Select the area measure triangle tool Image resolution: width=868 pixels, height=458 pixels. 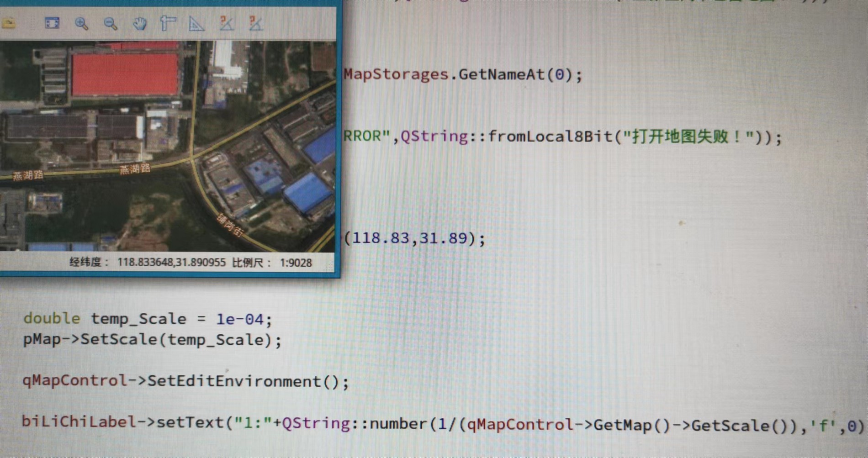(197, 23)
